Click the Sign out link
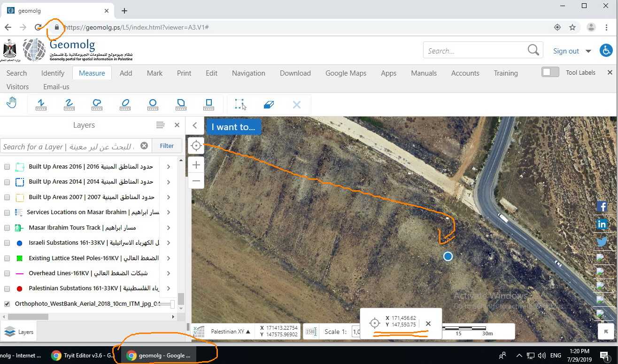Viewport: 618px width, 364px height. coord(566,51)
